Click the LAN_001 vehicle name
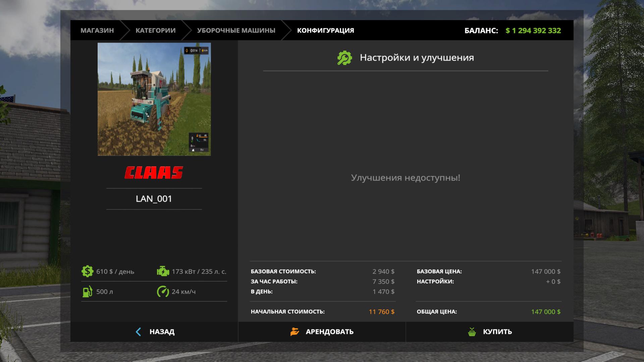644x362 pixels. 154,199
